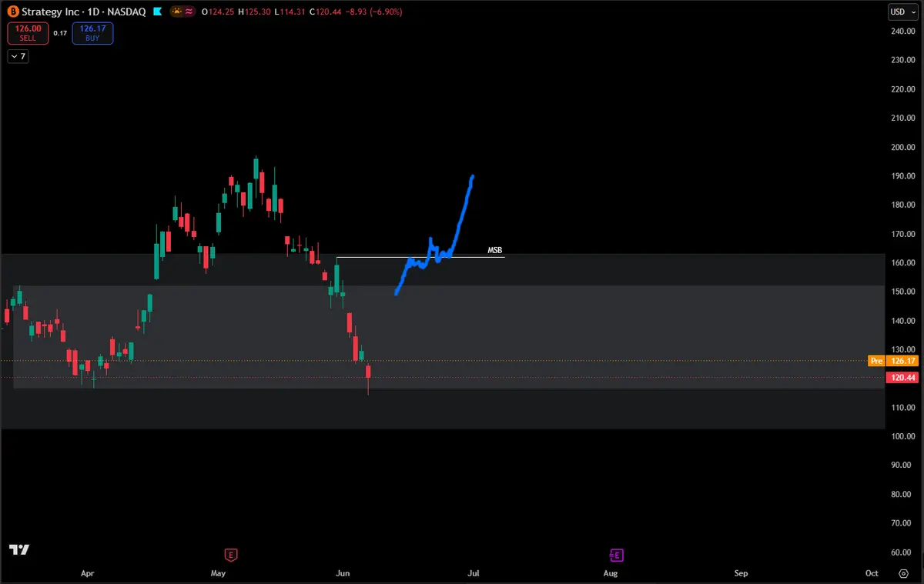Click the pre-market sun session icon
Screen dimensions: 924x584
177,12
